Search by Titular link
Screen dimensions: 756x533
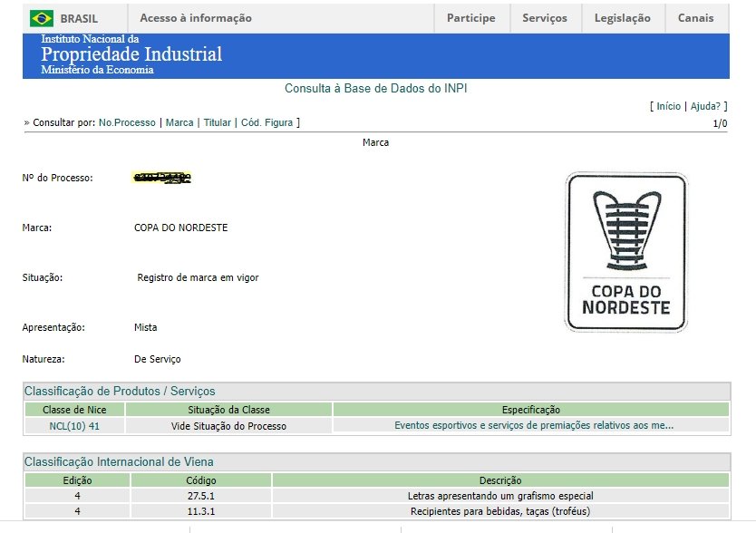(218, 122)
